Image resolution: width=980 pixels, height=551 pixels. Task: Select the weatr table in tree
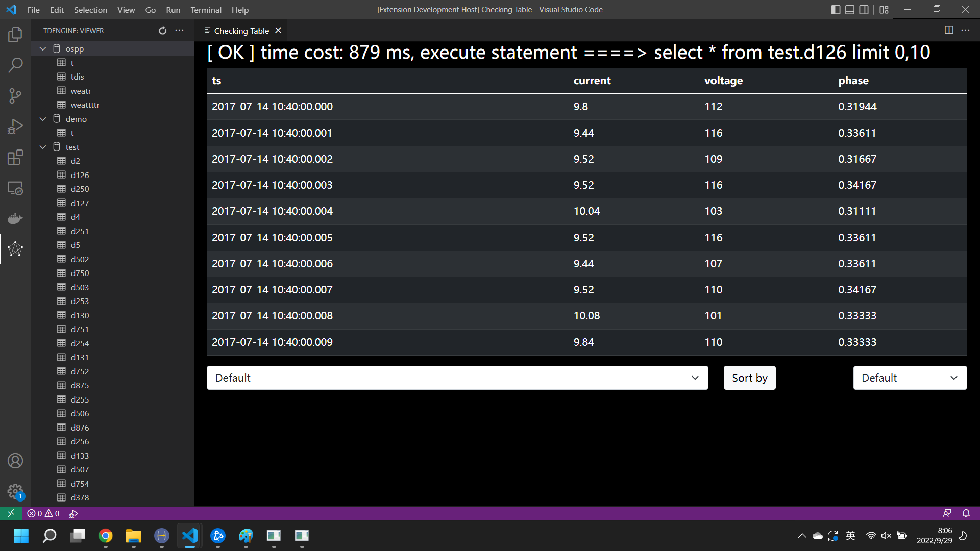(x=81, y=91)
